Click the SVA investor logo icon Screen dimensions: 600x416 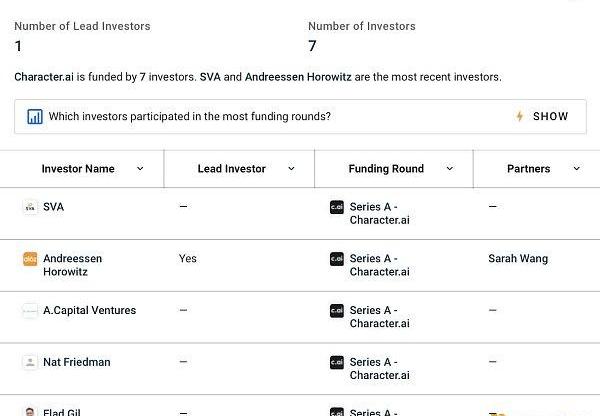tap(30, 207)
